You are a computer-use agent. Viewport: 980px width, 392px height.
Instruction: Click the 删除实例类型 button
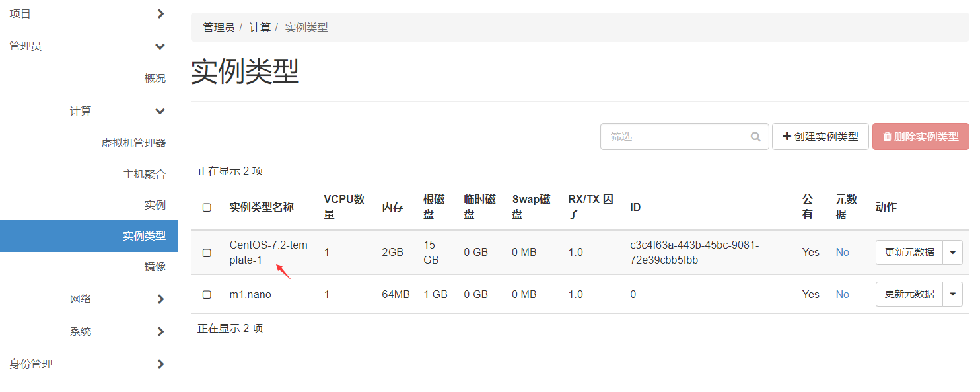click(x=921, y=136)
